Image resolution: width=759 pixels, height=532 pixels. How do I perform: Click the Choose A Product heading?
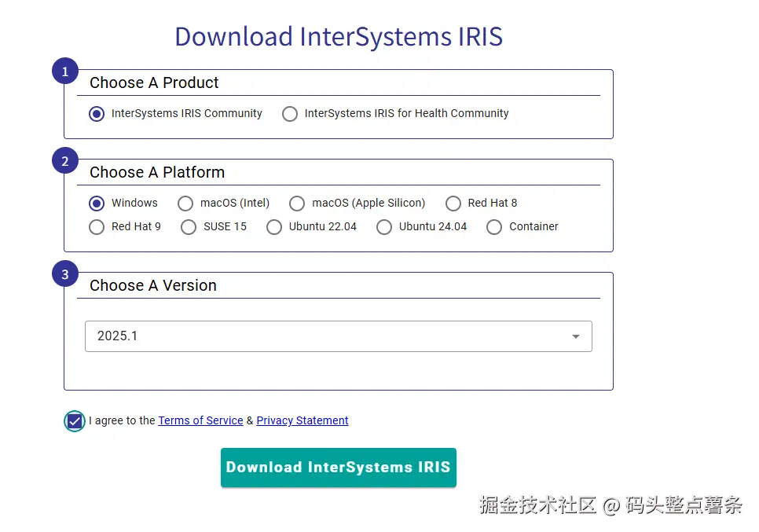[x=154, y=83]
